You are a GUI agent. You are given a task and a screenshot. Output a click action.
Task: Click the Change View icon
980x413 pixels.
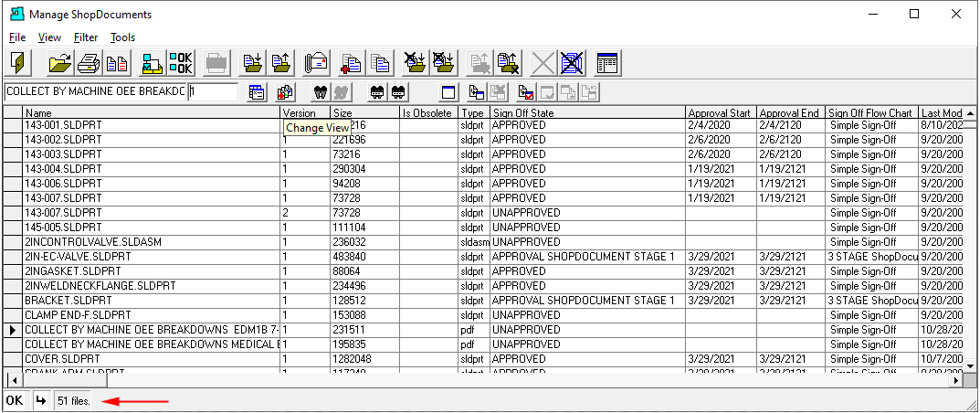pos(285,92)
